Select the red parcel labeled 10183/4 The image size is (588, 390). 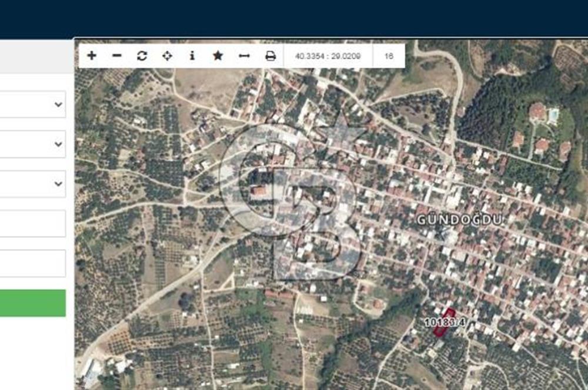coord(443,322)
